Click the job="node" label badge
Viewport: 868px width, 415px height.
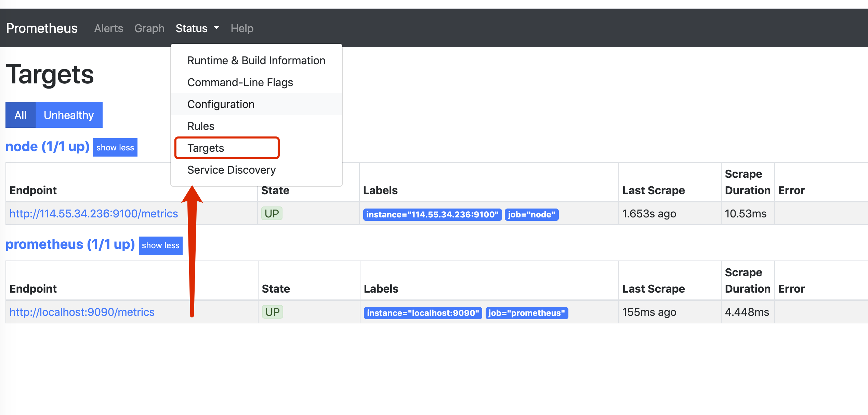tap(531, 215)
